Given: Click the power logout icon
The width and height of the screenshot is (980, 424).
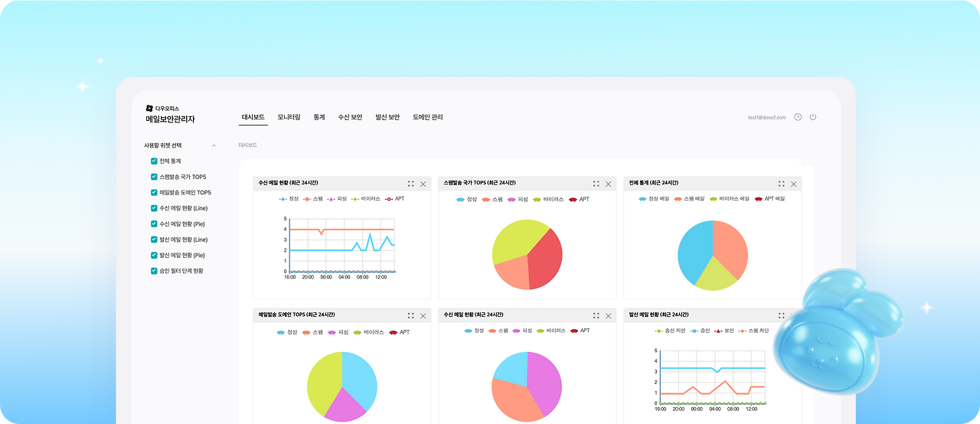Looking at the screenshot, I should (813, 117).
